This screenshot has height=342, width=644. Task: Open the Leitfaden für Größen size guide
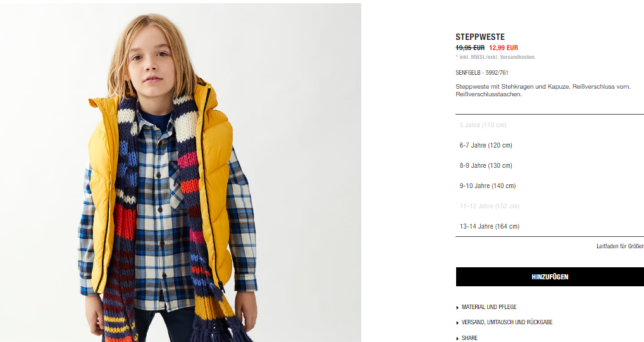tap(620, 246)
